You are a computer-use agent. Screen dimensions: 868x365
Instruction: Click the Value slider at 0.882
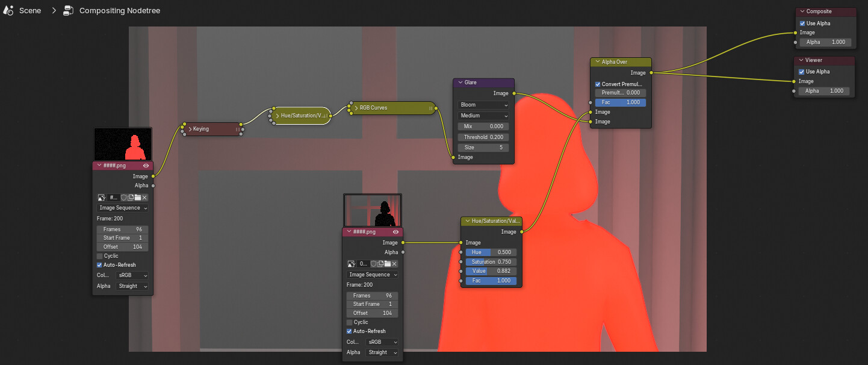pos(491,271)
